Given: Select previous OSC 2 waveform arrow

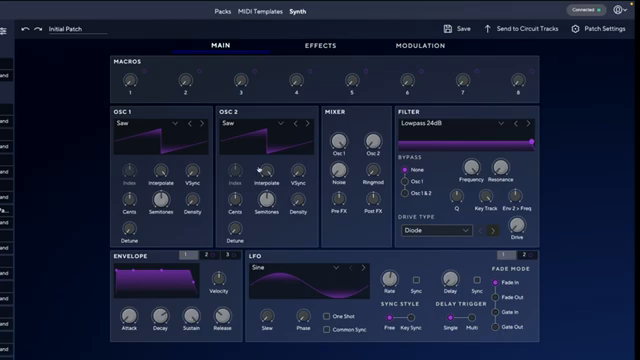Looking at the screenshot, I should point(296,123).
